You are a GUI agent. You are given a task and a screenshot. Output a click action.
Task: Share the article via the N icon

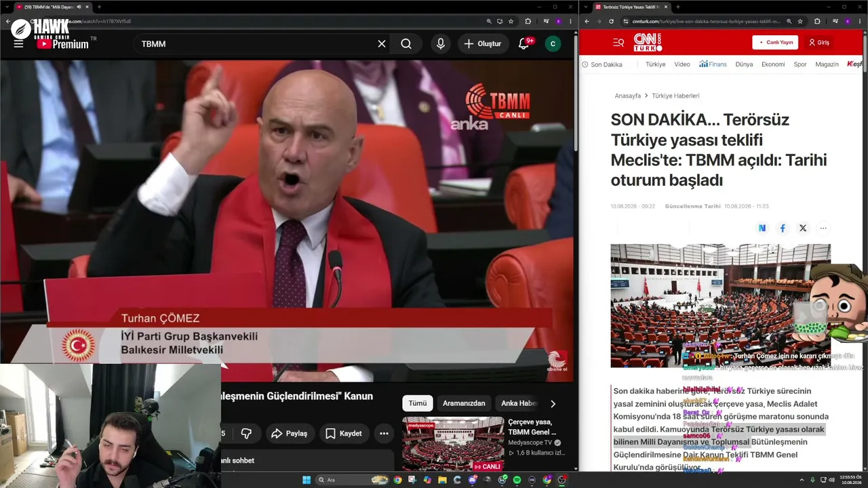coord(762,228)
